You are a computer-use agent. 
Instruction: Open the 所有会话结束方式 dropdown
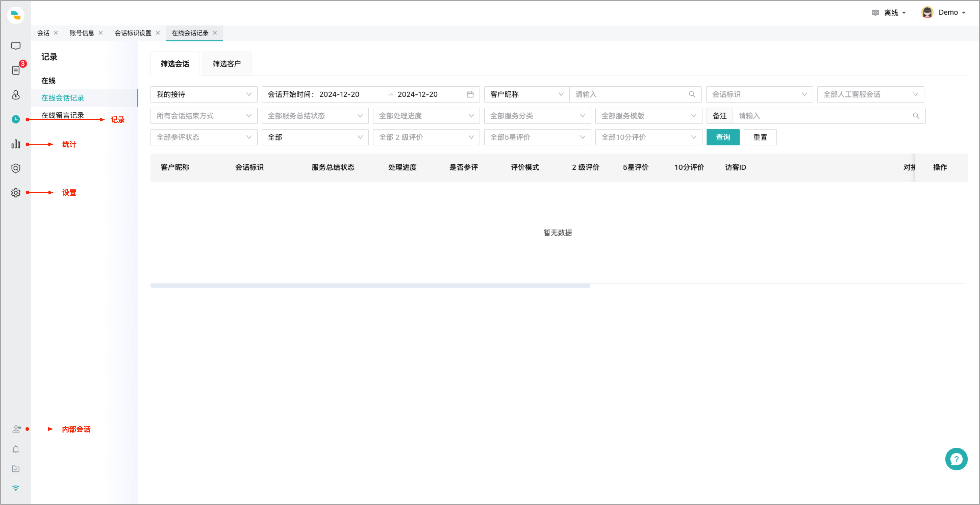(x=204, y=116)
